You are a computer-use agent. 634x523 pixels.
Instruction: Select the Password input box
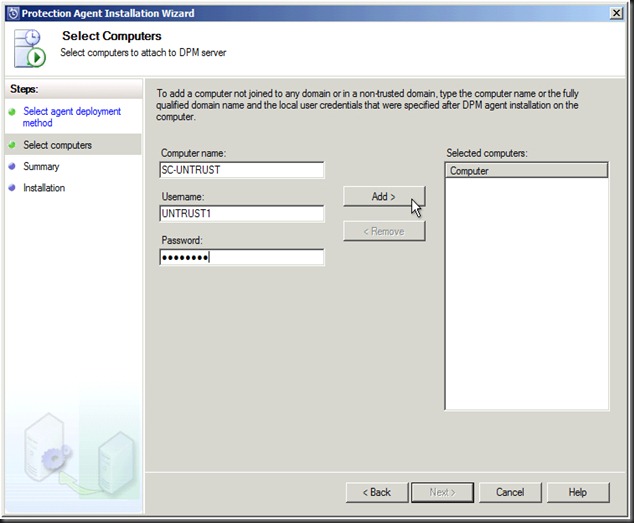tap(242, 257)
